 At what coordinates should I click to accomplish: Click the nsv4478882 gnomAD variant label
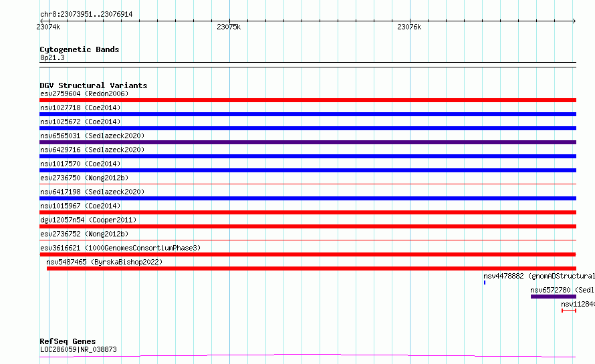click(x=539, y=276)
